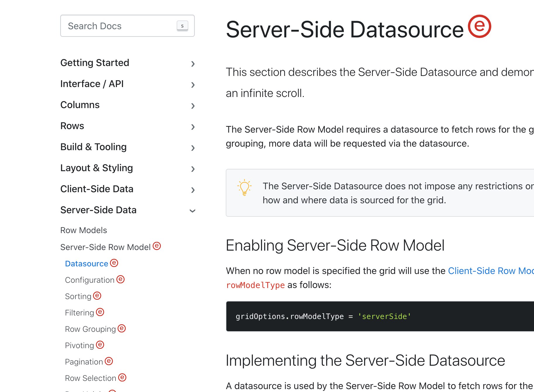Open the Server-Side Row Model link

(x=105, y=247)
